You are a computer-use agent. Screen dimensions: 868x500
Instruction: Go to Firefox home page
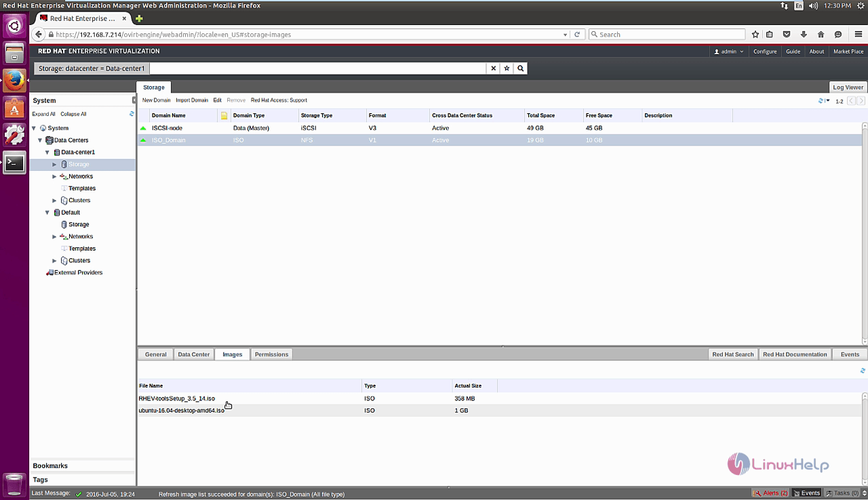click(x=821, y=35)
